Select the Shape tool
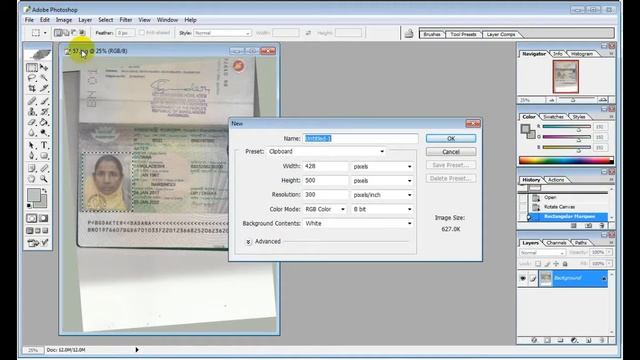640x360 pixels. [44, 156]
